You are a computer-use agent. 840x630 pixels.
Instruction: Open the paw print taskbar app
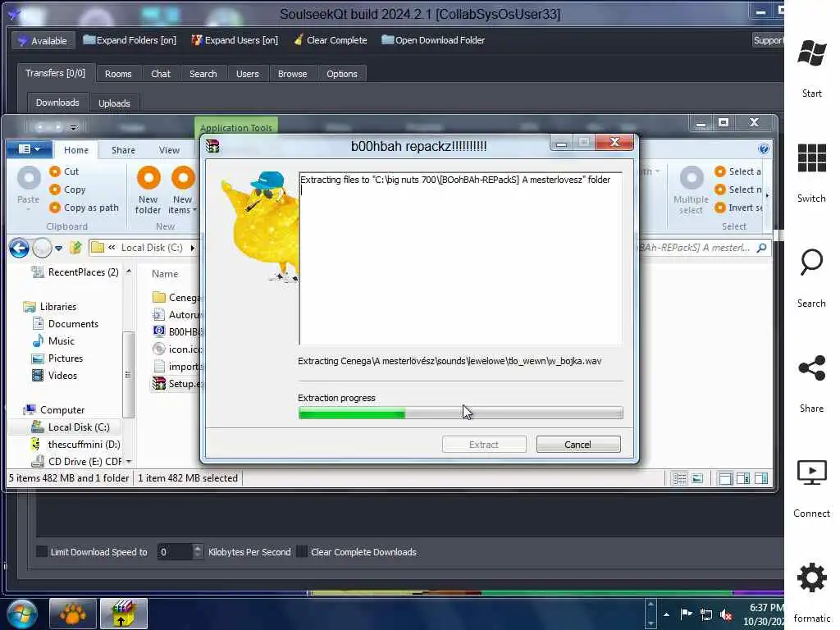[73, 614]
